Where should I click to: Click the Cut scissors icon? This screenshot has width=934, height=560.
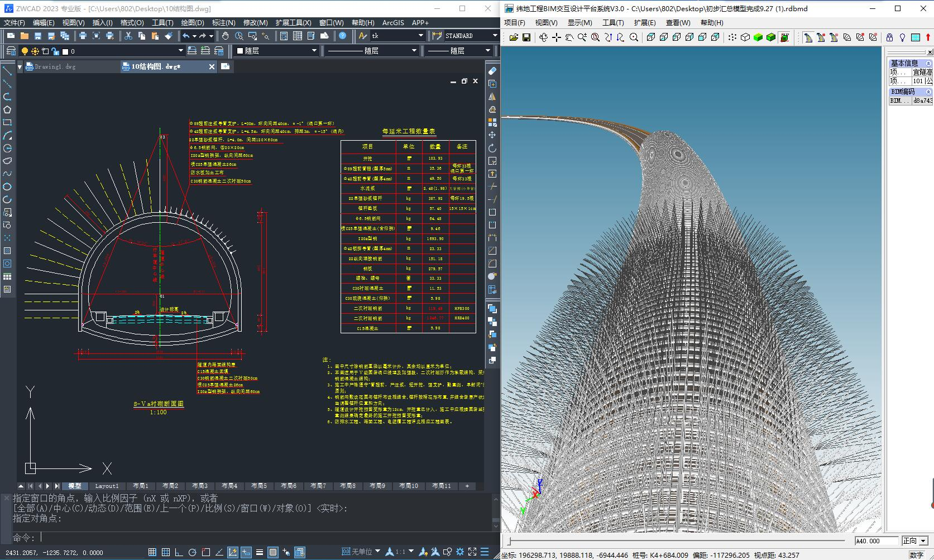click(128, 36)
